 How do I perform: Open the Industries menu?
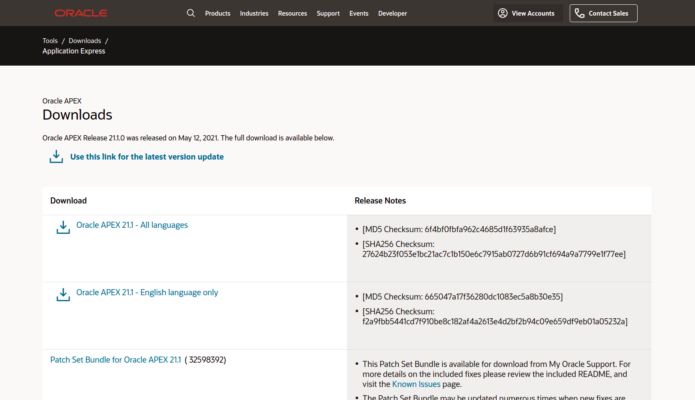coord(254,13)
